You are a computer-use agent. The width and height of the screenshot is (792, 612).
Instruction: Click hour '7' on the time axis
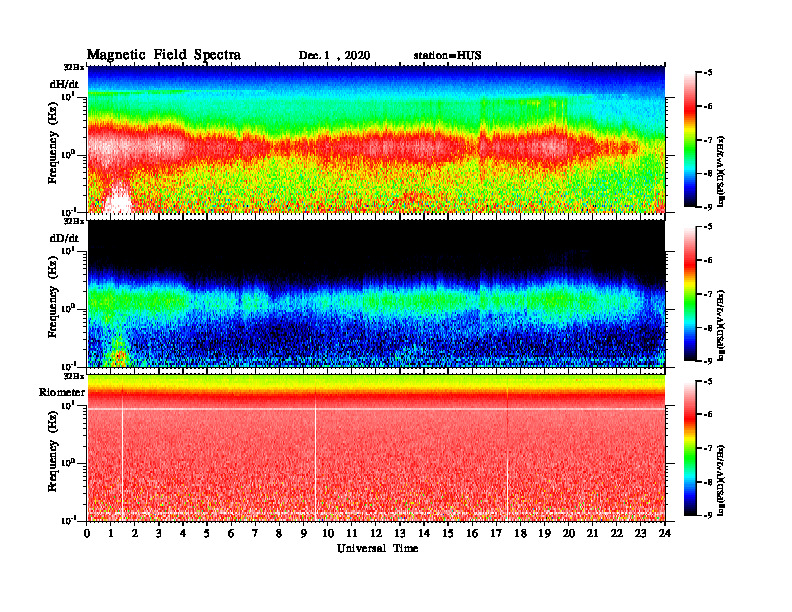click(256, 533)
